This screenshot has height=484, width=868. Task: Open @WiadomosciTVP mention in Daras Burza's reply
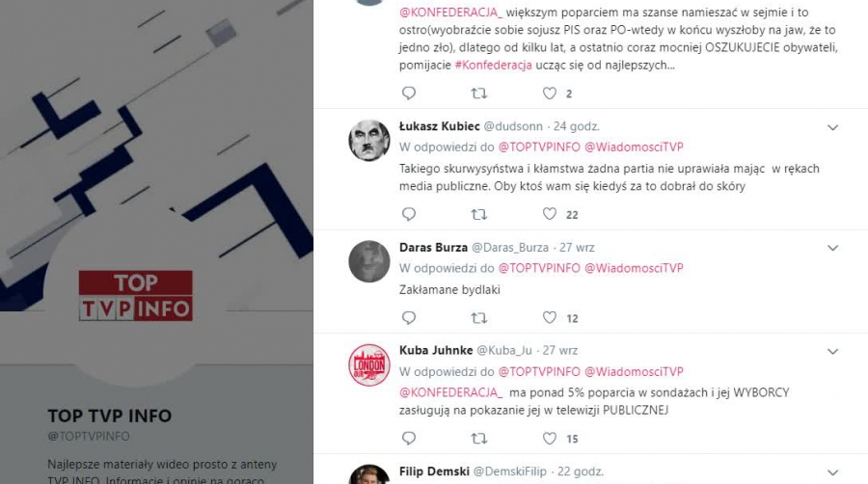(x=634, y=268)
